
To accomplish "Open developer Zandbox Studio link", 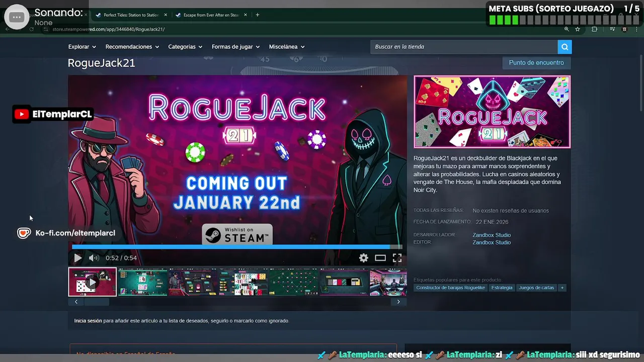I will 492,235.
